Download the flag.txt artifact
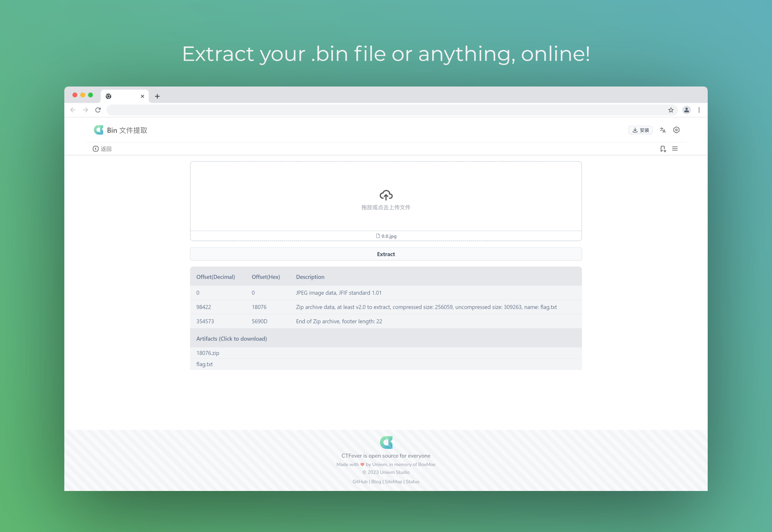Viewport: 772px width, 532px height. coord(204,364)
